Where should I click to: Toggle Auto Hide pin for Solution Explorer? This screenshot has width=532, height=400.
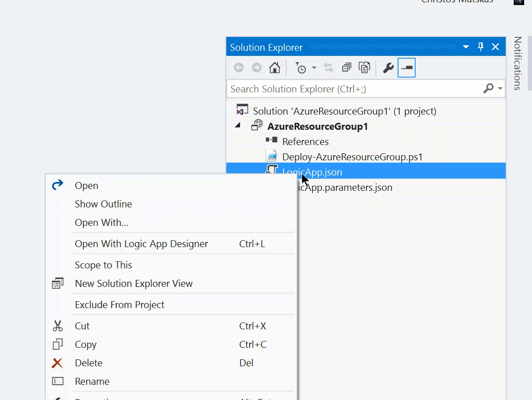pos(481,47)
